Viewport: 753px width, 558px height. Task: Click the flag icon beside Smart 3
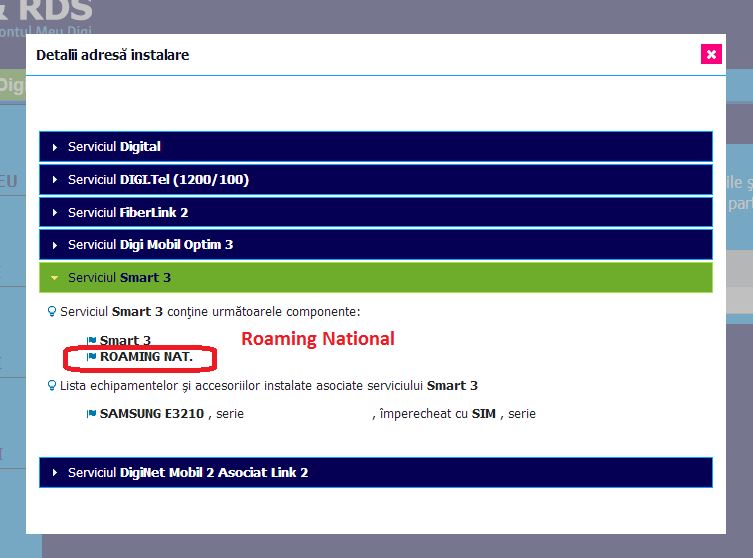91,341
